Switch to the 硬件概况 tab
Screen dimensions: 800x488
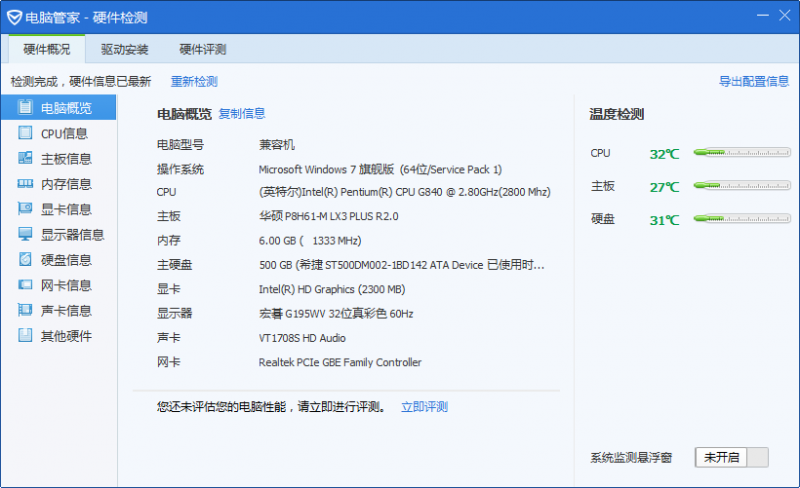click(x=46, y=49)
